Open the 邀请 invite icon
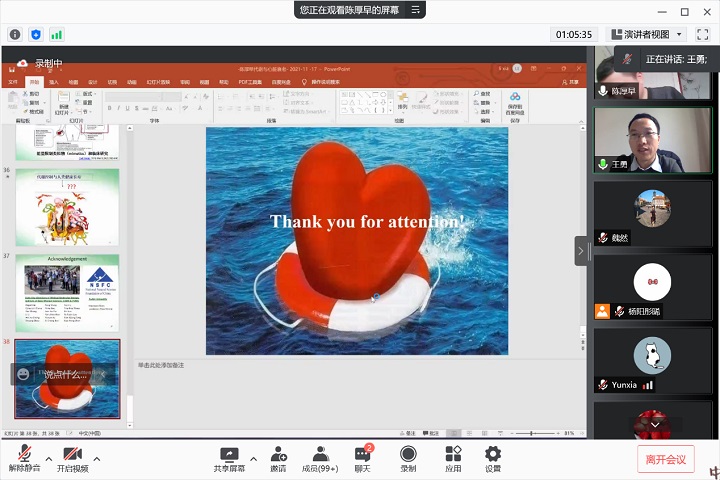This screenshot has width=720, height=480. pyautogui.click(x=278, y=458)
